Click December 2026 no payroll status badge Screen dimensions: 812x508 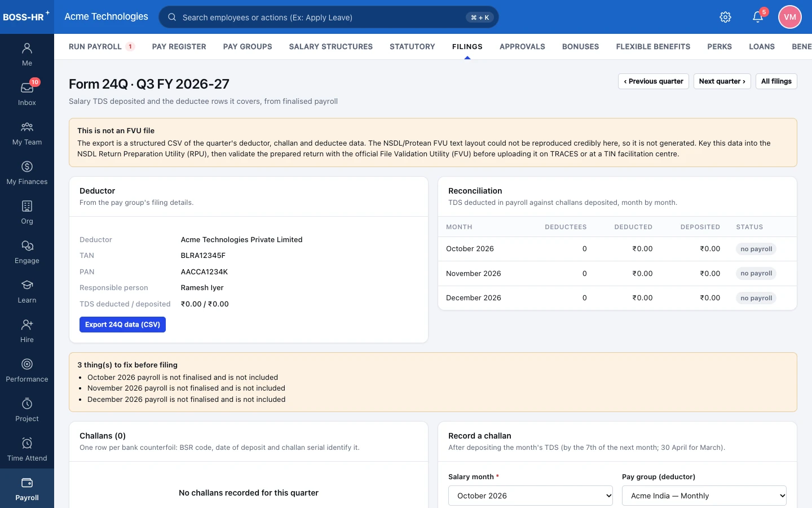756,298
